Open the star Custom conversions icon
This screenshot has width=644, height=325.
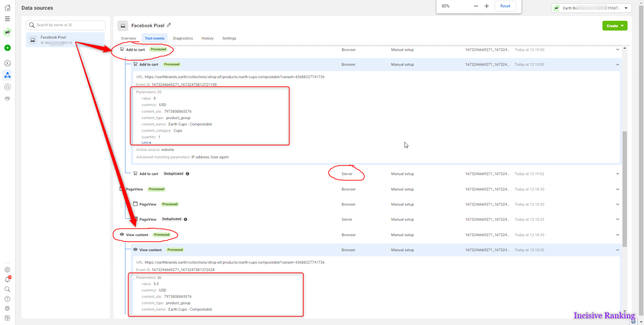pos(7,87)
